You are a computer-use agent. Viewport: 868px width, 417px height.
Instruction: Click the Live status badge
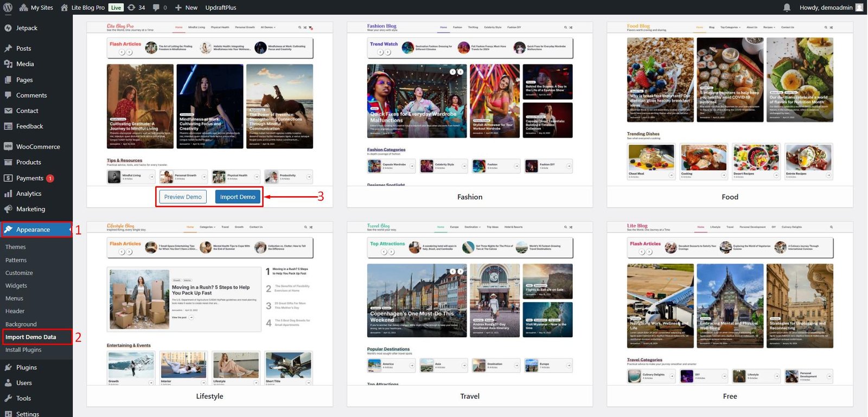[x=116, y=8]
